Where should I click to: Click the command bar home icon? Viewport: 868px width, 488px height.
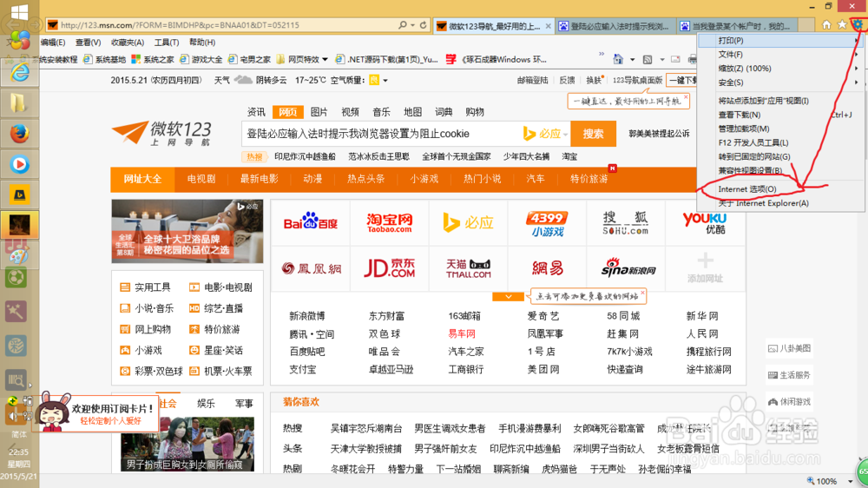(x=618, y=59)
